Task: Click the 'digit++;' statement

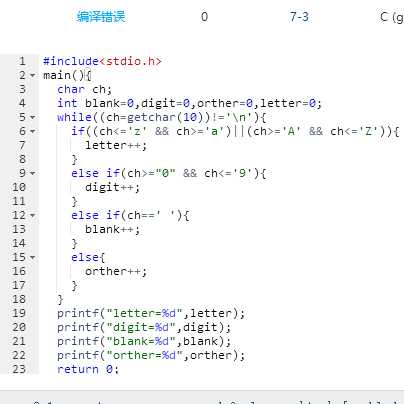Action: [112, 187]
